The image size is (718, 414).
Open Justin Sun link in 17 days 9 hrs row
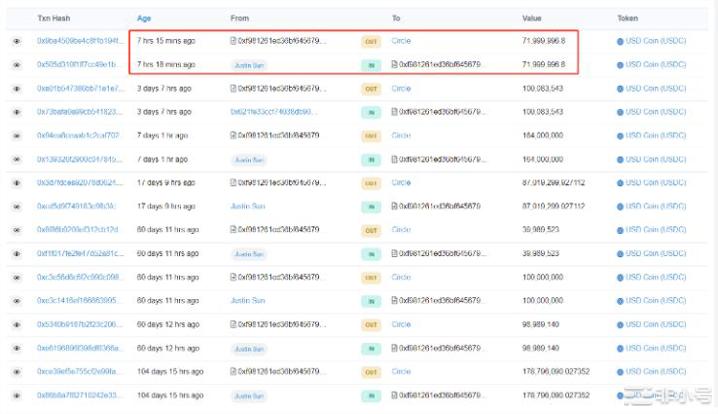[248, 206]
